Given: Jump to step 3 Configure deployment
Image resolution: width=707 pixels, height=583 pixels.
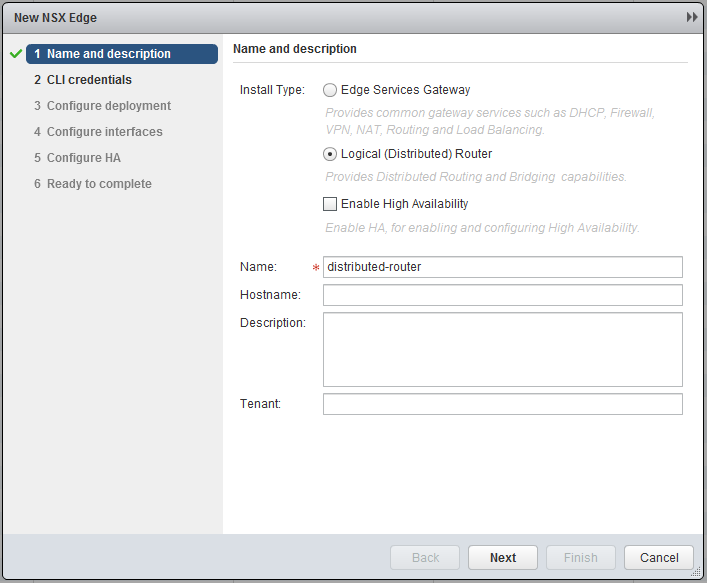Looking at the screenshot, I should (x=108, y=106).
